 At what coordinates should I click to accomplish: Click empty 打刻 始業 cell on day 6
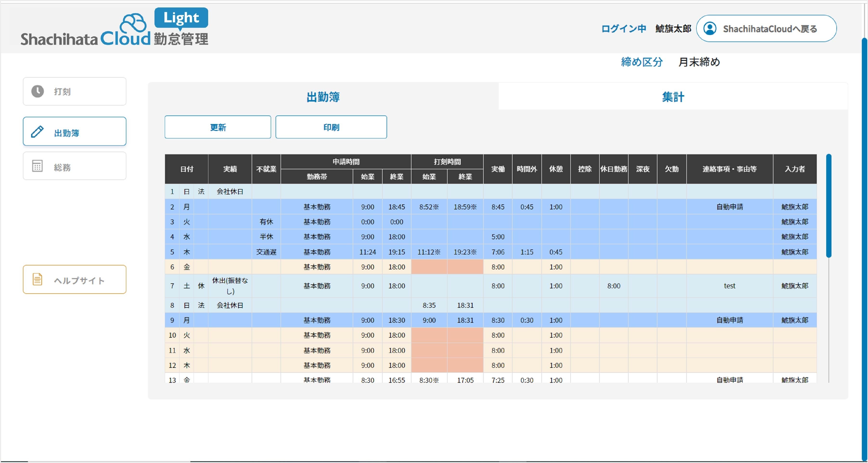429,267
